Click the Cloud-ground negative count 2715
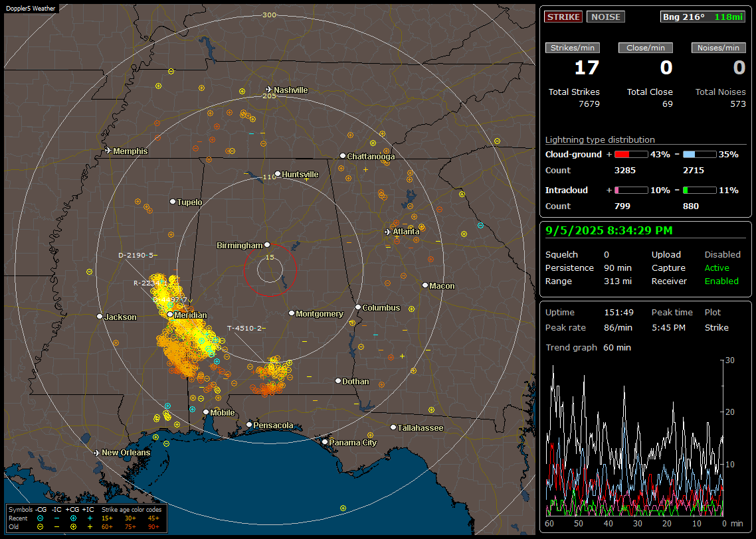Viewport: 756px width, 539px height. [x=694, y=171]
